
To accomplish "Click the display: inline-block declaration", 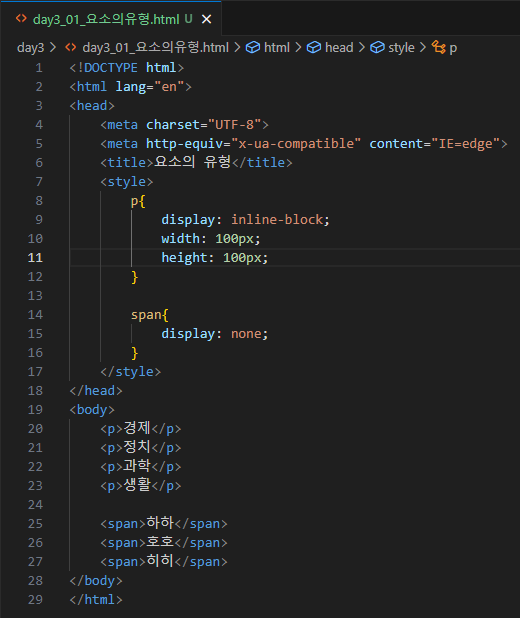I will tap(245, 220).
